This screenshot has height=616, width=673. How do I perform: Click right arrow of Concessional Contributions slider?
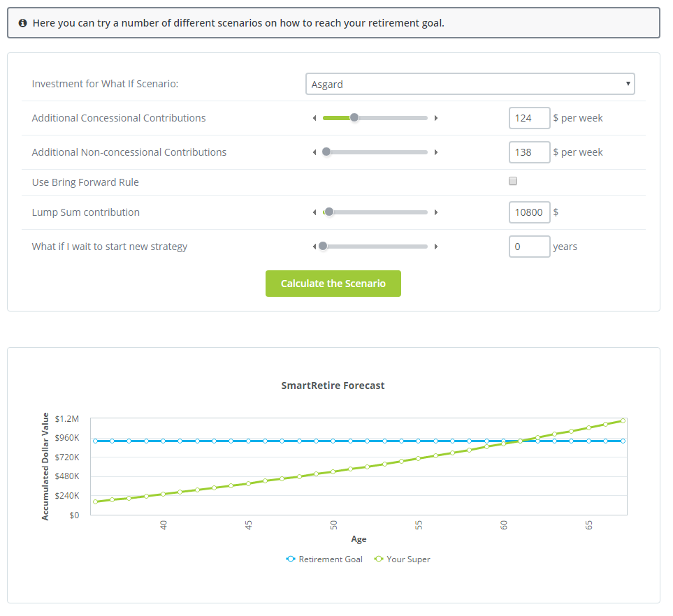(x=436, y=118)
